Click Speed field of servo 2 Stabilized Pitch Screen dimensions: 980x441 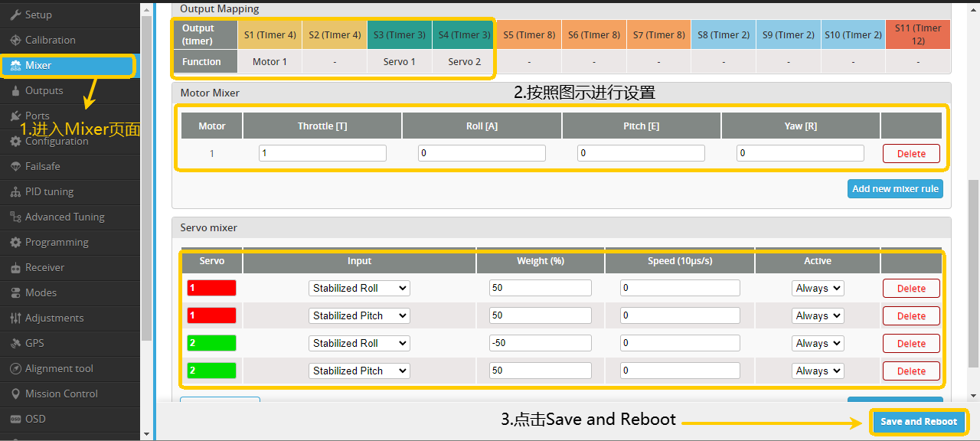(x=680, y=371)
